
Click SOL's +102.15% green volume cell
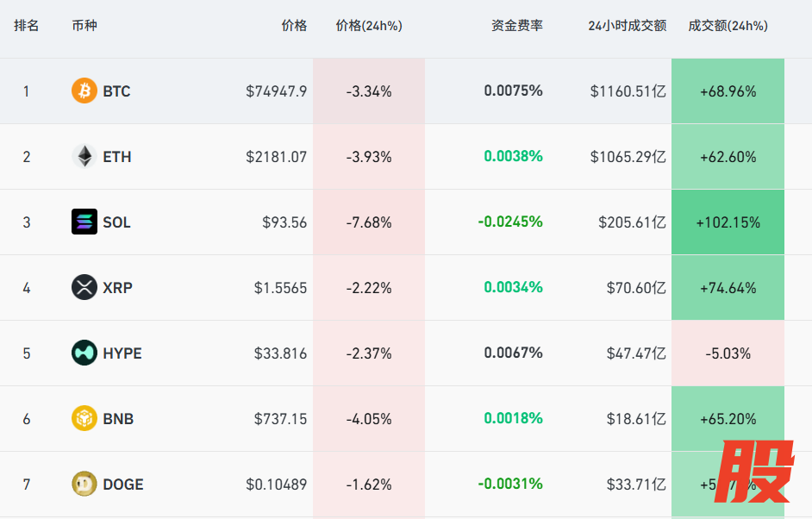728,222
